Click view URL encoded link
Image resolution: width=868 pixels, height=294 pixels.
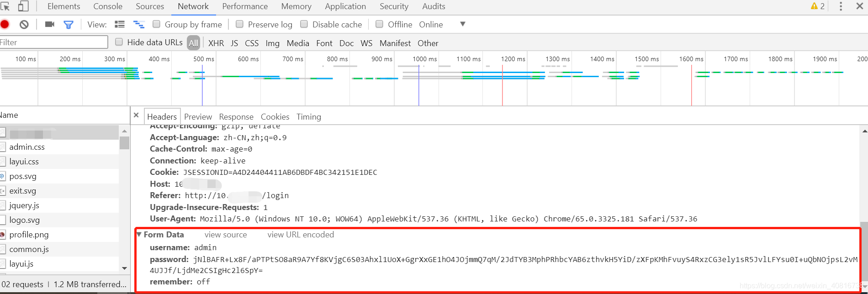tap(301, 235)
